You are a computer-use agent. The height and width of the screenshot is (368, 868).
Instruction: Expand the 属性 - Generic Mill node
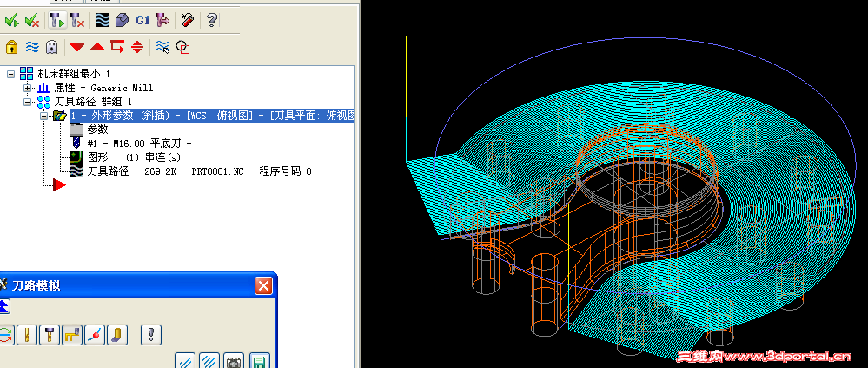click(27, 88)
